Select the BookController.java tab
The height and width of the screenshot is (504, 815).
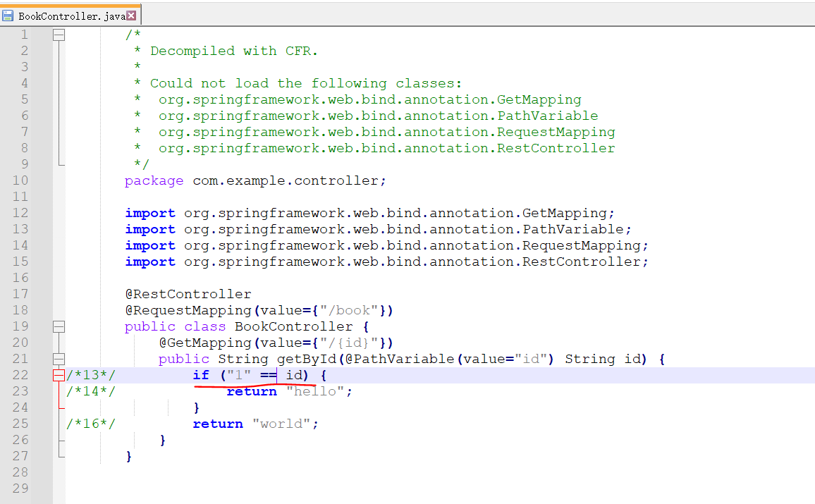pyautogui.click(x=71, y=16)
